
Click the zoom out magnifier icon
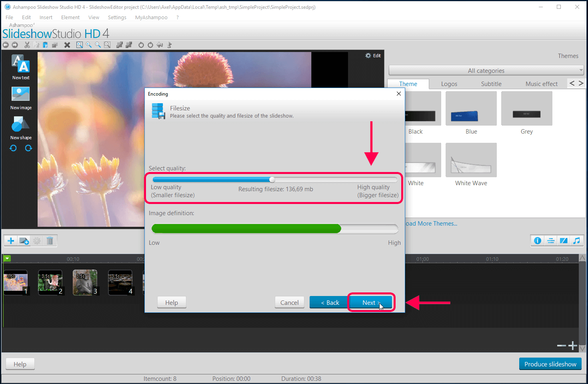[98, 45]
